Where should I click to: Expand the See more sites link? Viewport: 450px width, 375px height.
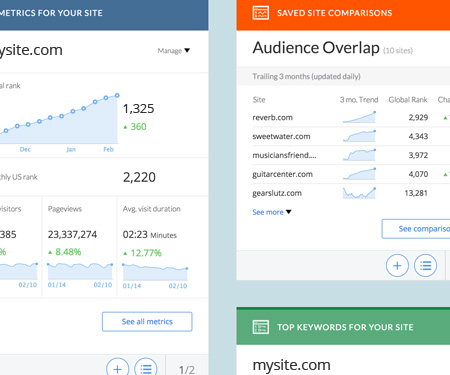(x=272, y=212)
